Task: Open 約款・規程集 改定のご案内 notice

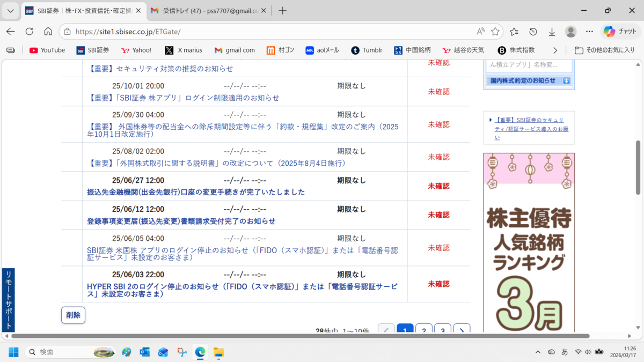Action: pos(243,130)
